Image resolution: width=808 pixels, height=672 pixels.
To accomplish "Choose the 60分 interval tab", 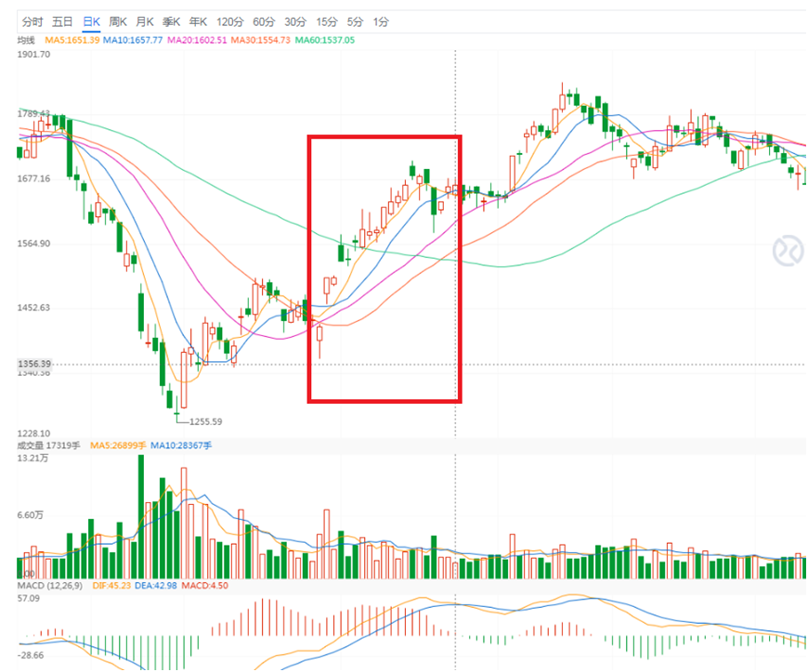I will pos(264,21).
